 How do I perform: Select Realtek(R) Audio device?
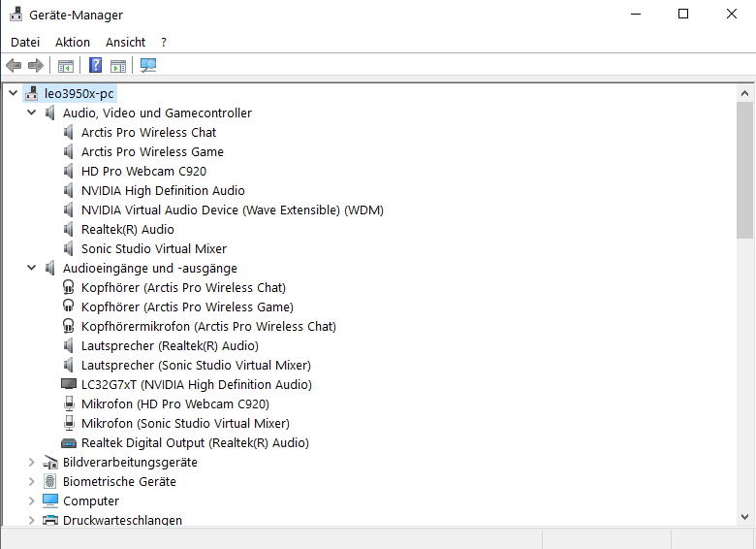point(128,229)
